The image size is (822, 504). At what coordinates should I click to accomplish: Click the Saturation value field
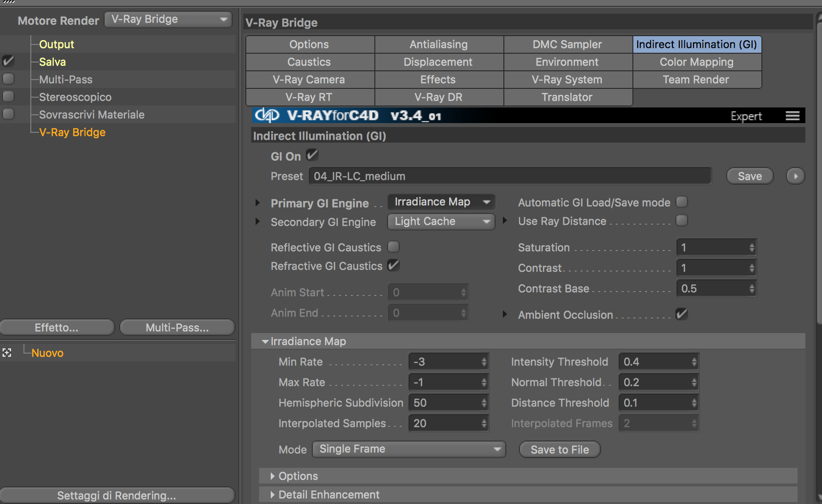pyautogui.click(x=713, y=248)
